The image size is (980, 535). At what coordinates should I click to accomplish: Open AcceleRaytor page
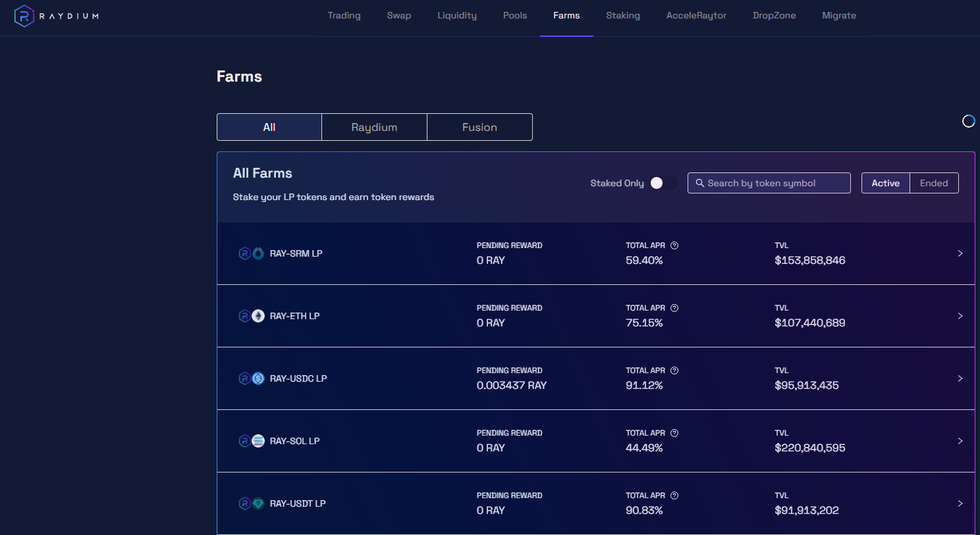696,16
